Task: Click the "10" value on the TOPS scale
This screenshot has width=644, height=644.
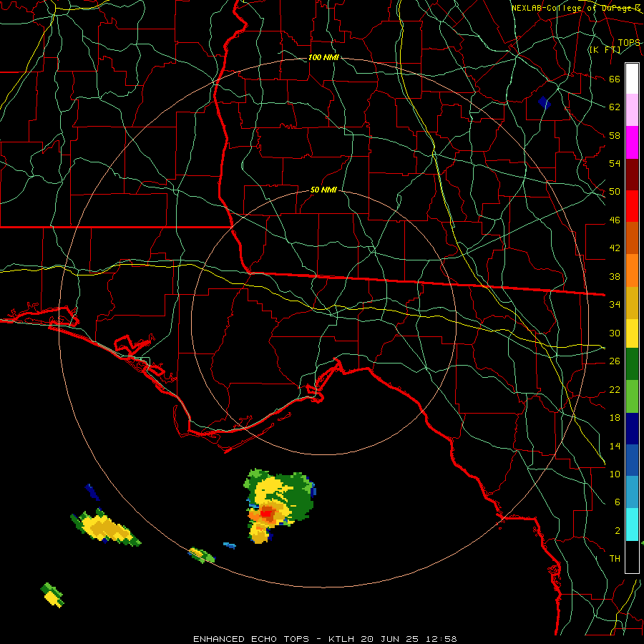Action: point(615,474)
